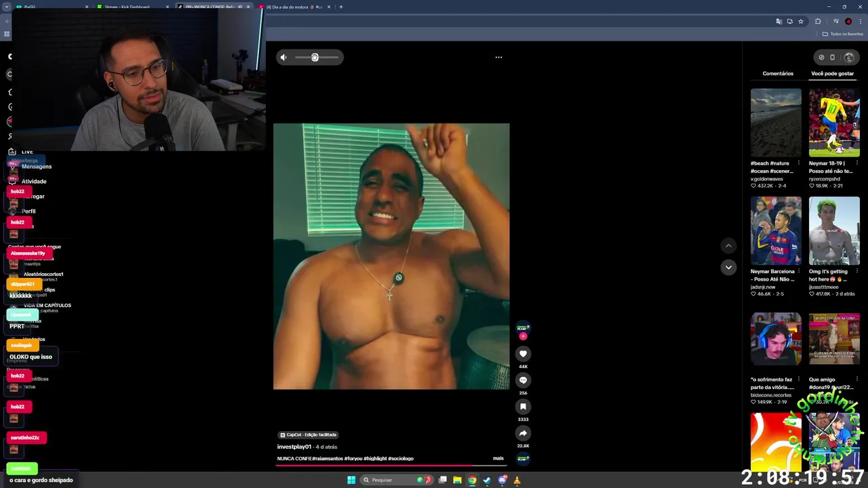Open the 'Omg it's getting hot here' thumbnail
The width and height of the screenshot is (868, 488).
pos(834,231)
